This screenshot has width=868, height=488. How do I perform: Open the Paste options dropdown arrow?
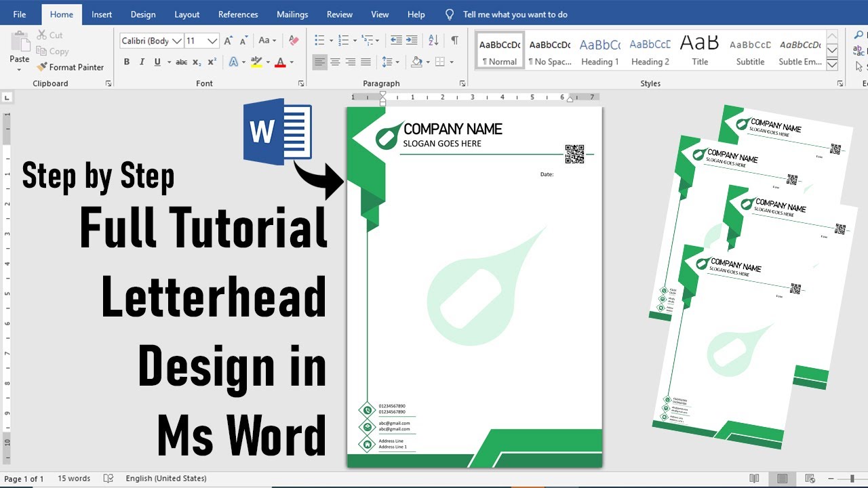pyautogui.click(x=19, y=68)
